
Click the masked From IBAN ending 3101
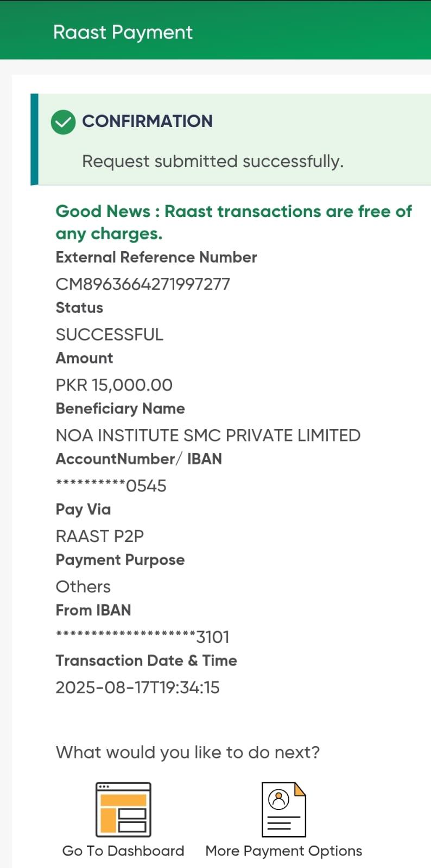142,637
